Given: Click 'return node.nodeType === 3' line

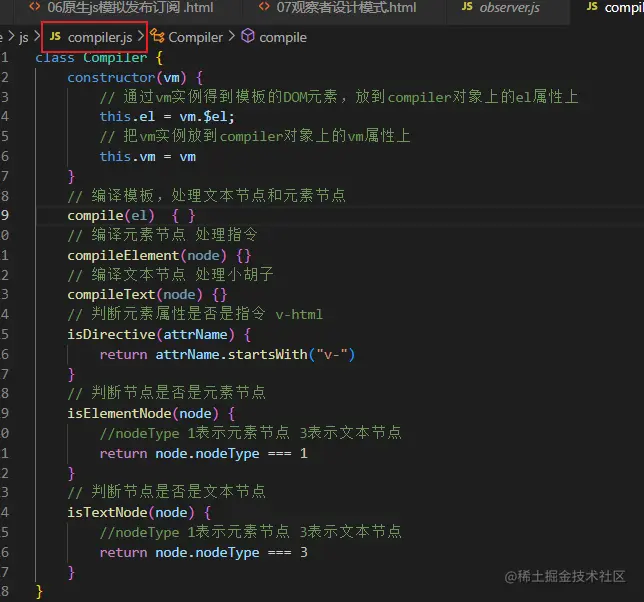Looking at the screenshot, I should (204, 552).
